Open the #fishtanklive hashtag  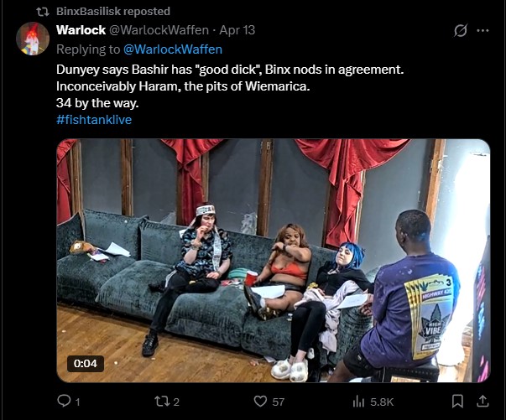[x=94, y=120]
